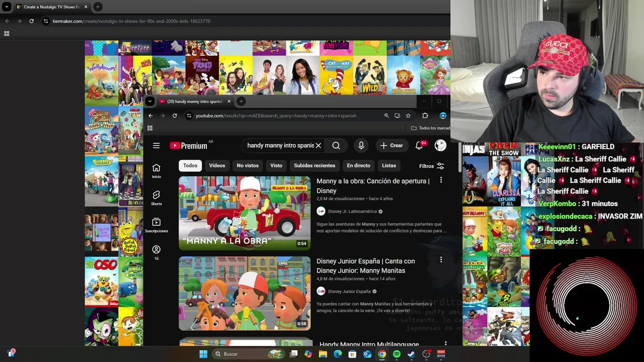The width and height of the screenshot is (644, 362).
Task: Open Suscripciones in the YouTube sidebar
Action: click(x=156, y=226)
